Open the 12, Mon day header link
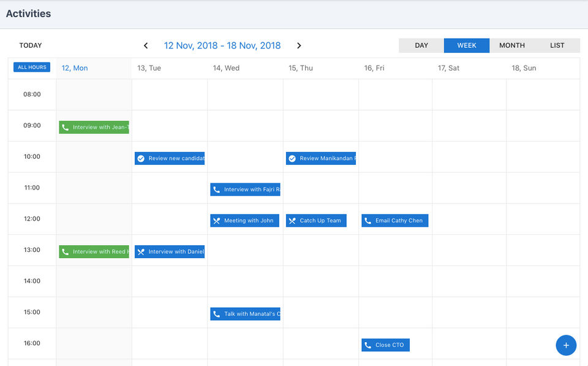Screen dimensions: 588x366 [x=75, y=68]
